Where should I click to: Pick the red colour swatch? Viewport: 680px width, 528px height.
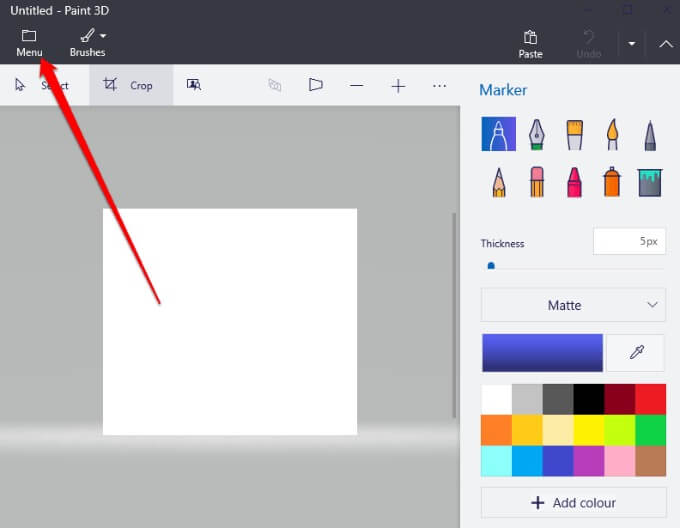click(650, 400)
